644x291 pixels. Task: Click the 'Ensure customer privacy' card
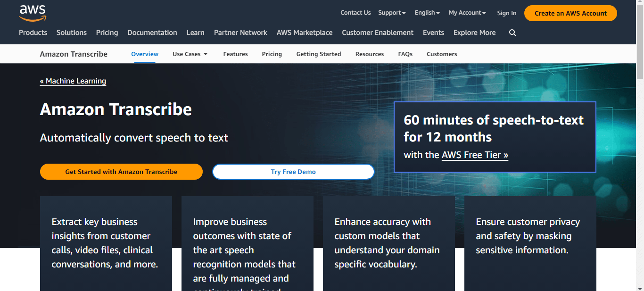[530, 243]
